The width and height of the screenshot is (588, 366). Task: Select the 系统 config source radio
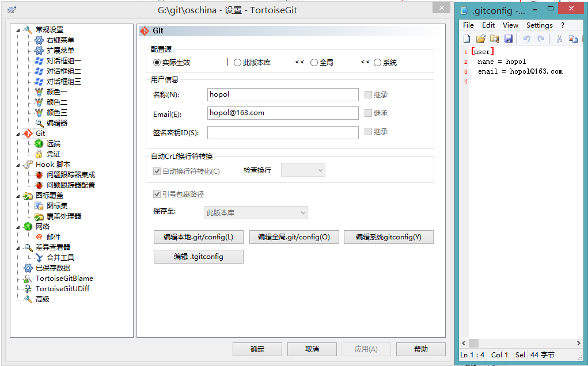(x=377, y=63)
